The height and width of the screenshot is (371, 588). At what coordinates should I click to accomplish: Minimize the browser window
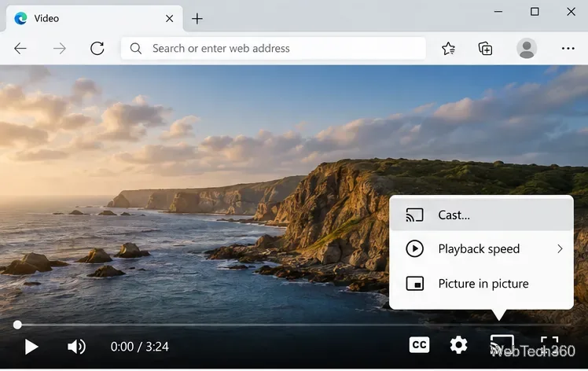coord(498,12)
